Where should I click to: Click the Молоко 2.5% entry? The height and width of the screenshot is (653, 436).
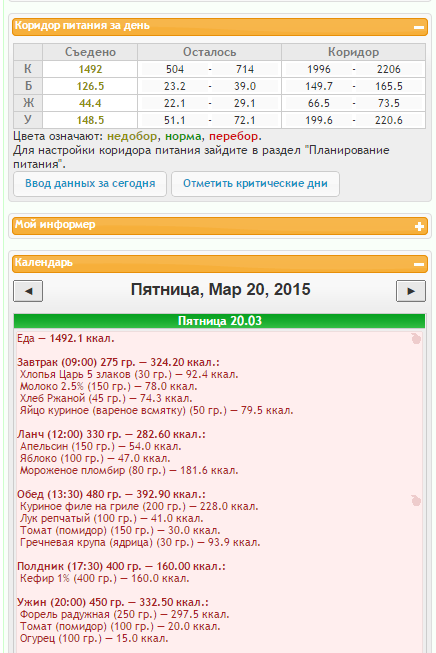[x=109, y=386]
